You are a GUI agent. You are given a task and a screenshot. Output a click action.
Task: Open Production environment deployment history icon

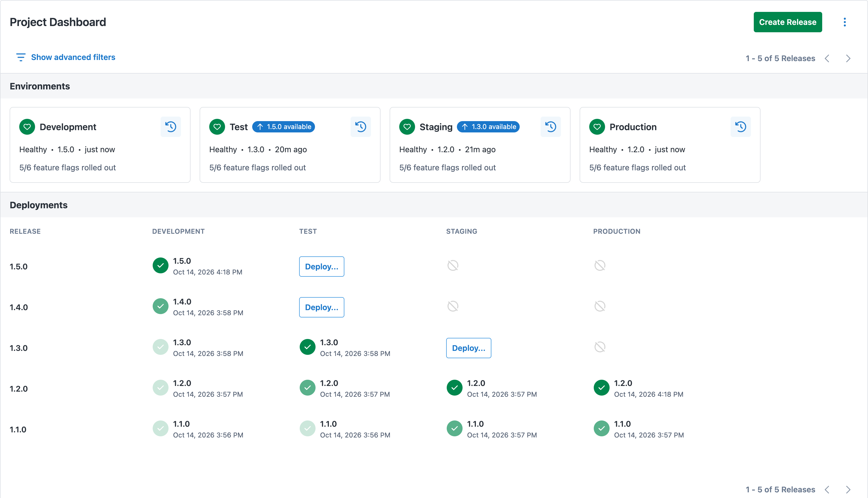tap(740, 127)
